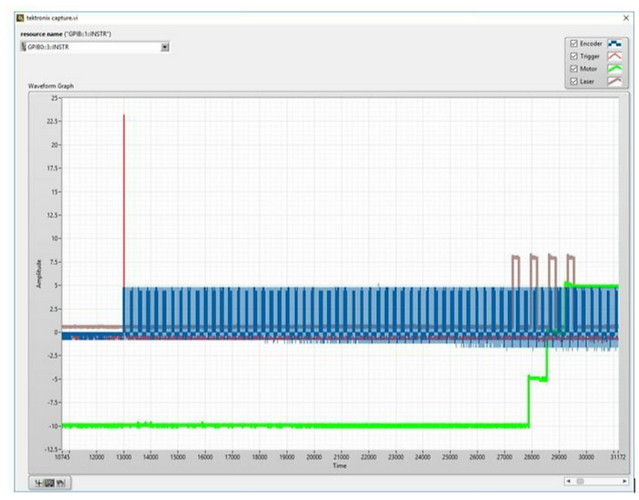Click the Encoder legend label

[x=591, y=44]
